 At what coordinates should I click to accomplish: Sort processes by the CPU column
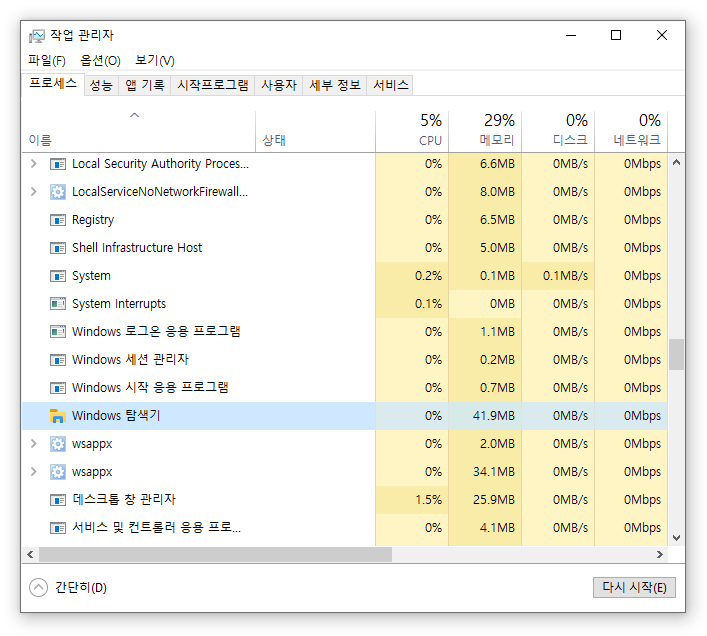(x=412, y=131)
